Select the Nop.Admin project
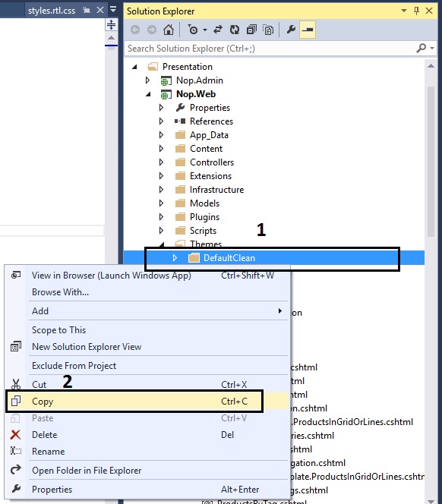The image size is (442, 504). [200, 80]
